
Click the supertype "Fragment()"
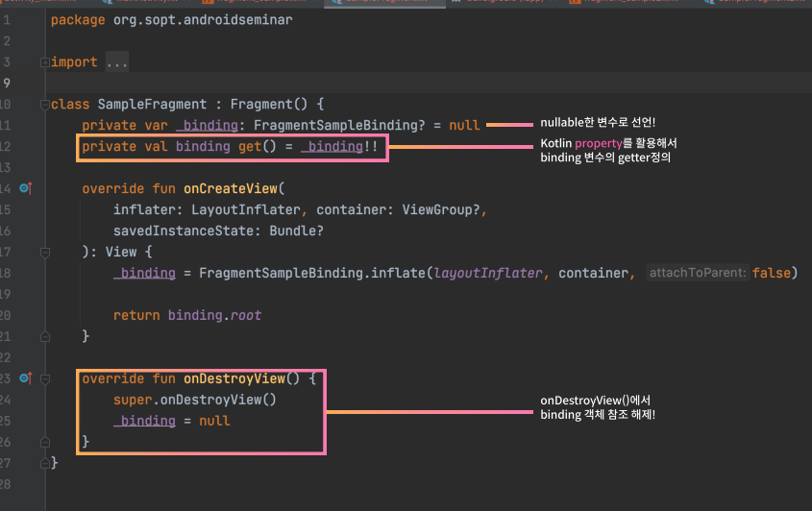coord(269,104)
